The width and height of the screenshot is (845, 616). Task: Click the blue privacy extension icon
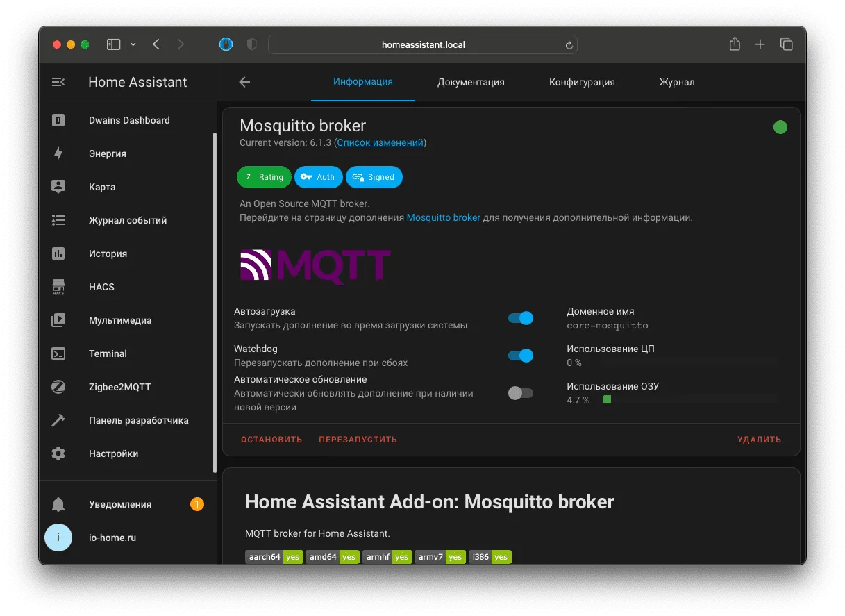coord(226,44)
